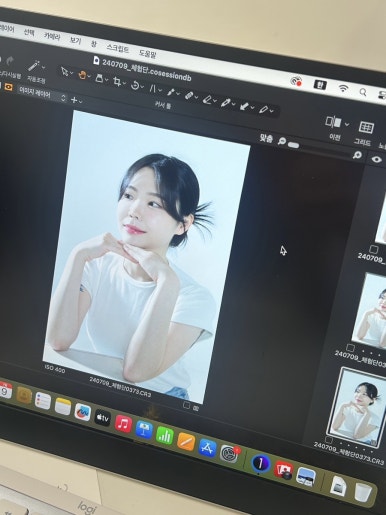The width and height of the screenshot is (386, 515).
Task: Toggle the eye icon in the browser panel
Action: pyautogui.click(x=376, y=159)
